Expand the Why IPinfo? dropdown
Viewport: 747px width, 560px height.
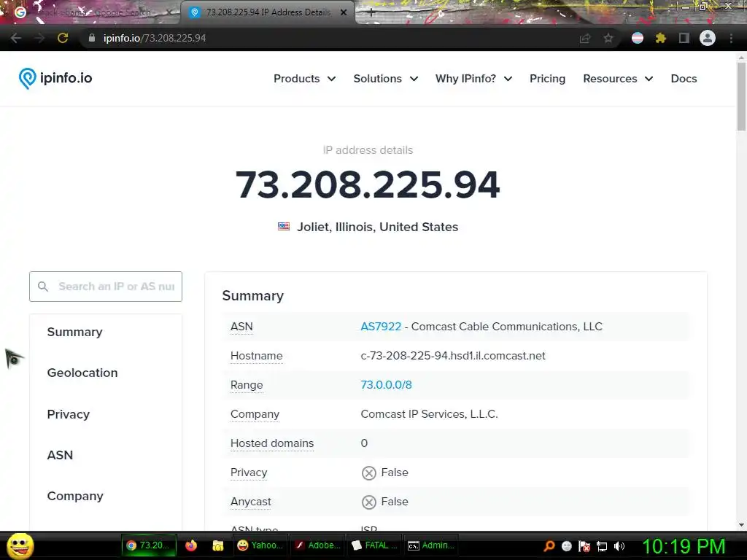point(474,79)
